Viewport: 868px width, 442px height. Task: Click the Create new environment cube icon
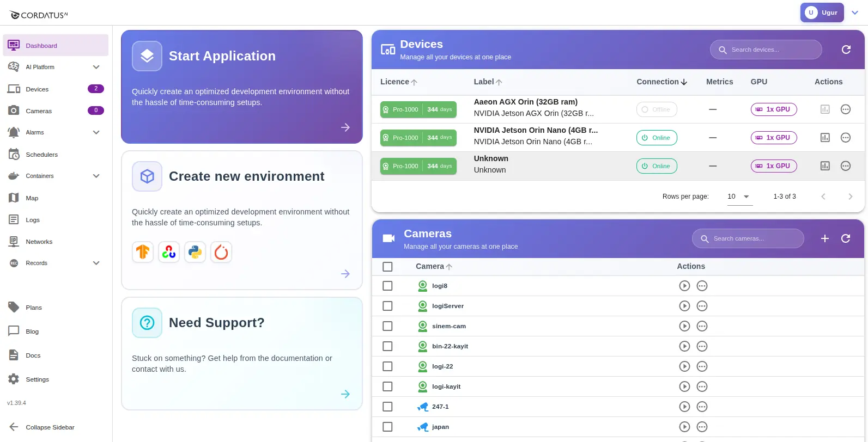pos(147,176)
